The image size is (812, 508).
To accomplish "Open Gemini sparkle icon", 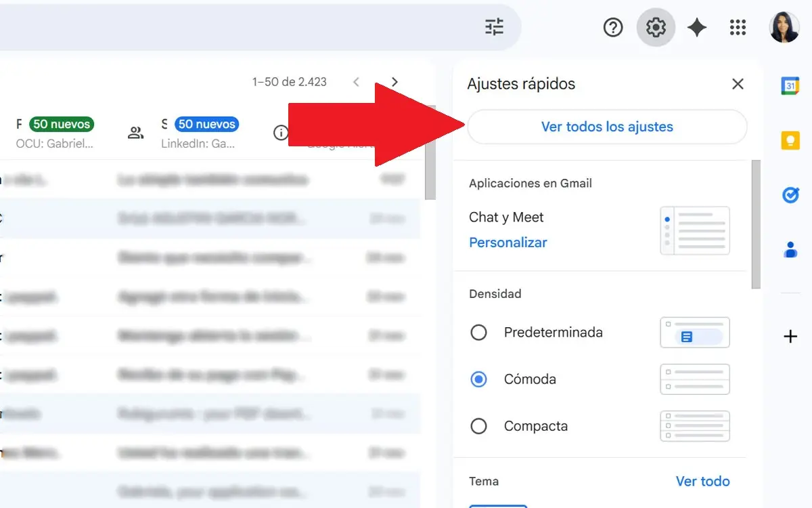I will coord(697,27).
